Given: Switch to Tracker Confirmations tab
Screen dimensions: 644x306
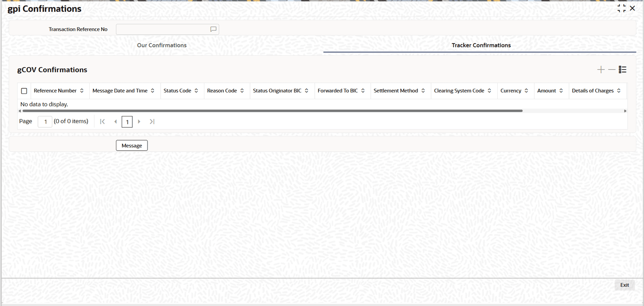Looking at the screenshot, I should pyautogui.click(x=481, y=45).
